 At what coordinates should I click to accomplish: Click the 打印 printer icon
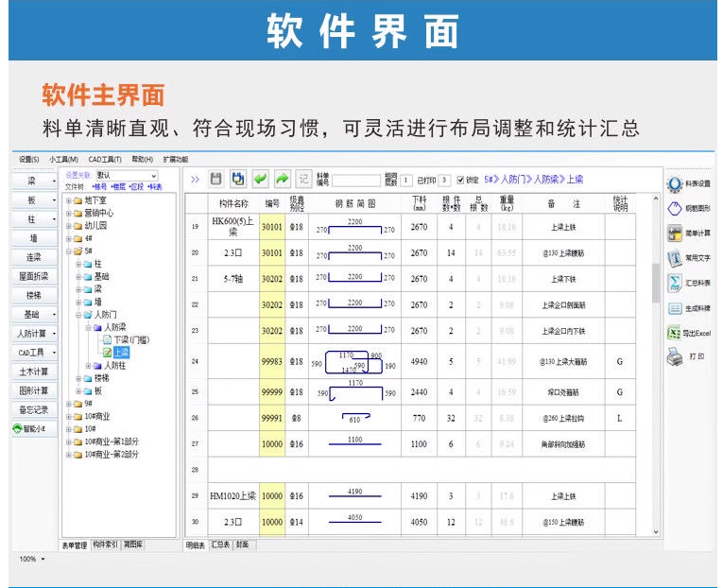tap(675, 356)
